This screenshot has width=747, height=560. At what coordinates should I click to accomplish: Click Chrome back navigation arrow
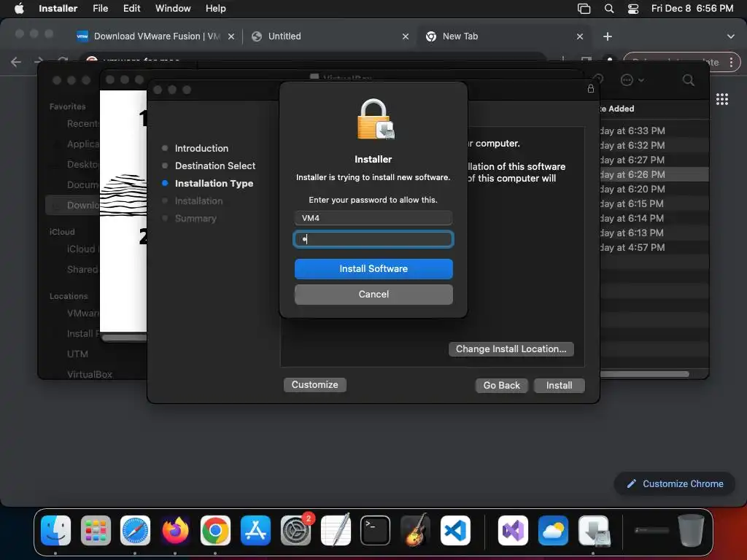16,62
